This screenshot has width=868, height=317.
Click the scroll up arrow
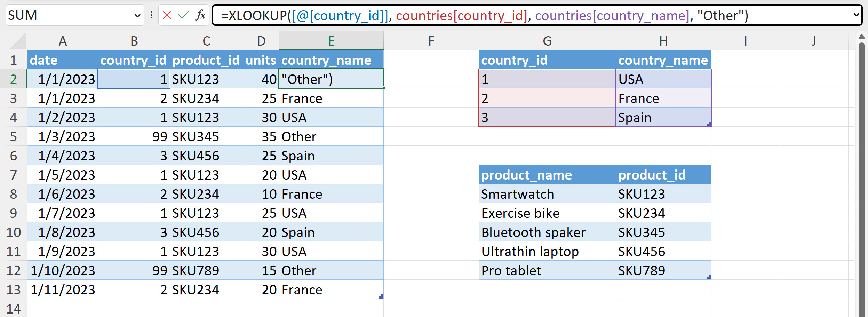click(861, 37)
